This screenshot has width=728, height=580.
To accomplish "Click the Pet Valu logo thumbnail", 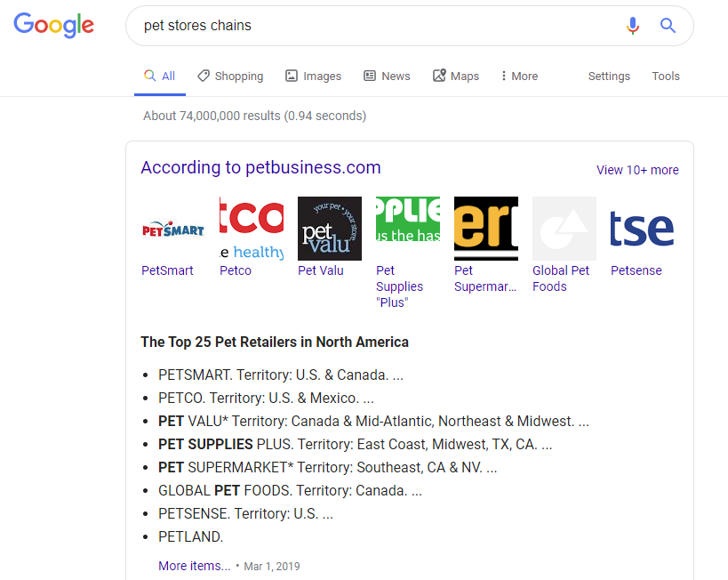I will pos(330,229).
